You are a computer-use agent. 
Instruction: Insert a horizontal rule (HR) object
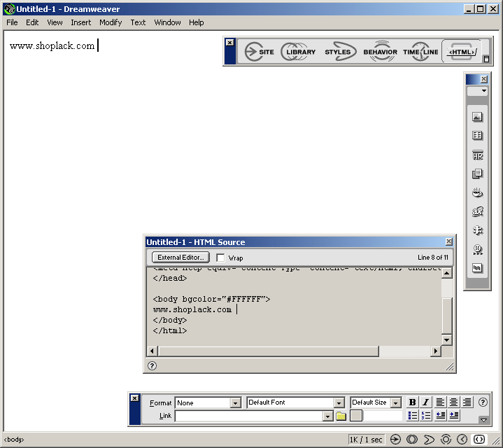pyautogui.click(x=477, y=155)
